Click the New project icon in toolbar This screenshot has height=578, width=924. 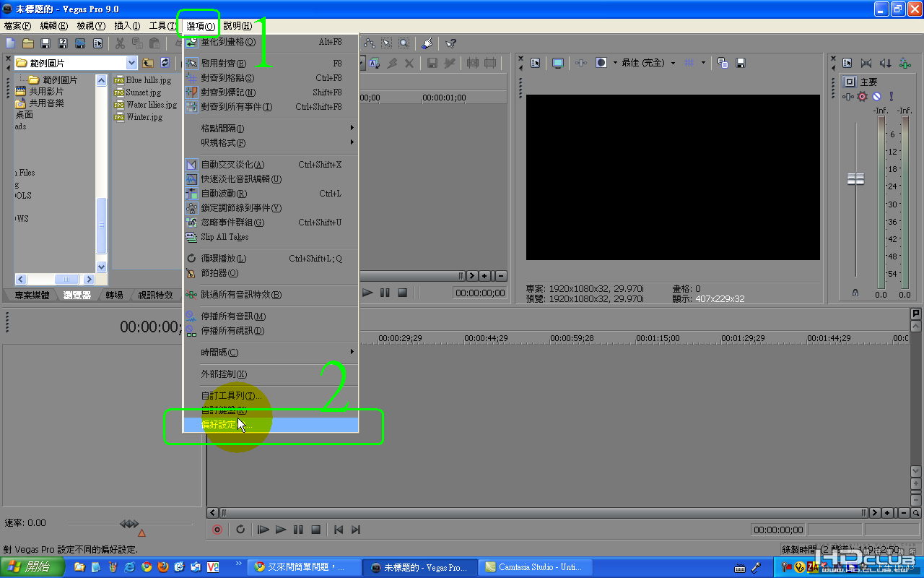[11, 44]
